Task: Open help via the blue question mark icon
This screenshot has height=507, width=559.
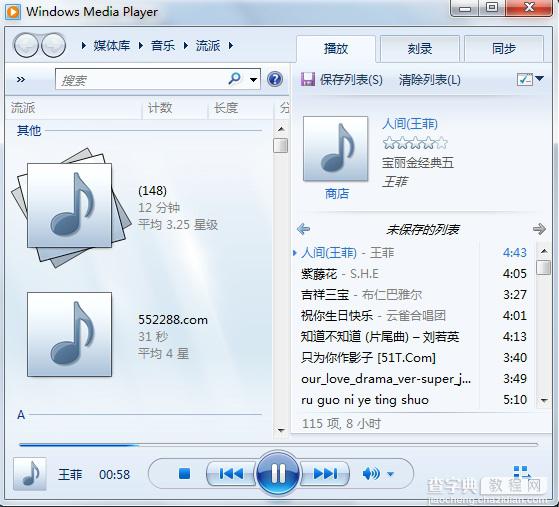Action: 275,79
